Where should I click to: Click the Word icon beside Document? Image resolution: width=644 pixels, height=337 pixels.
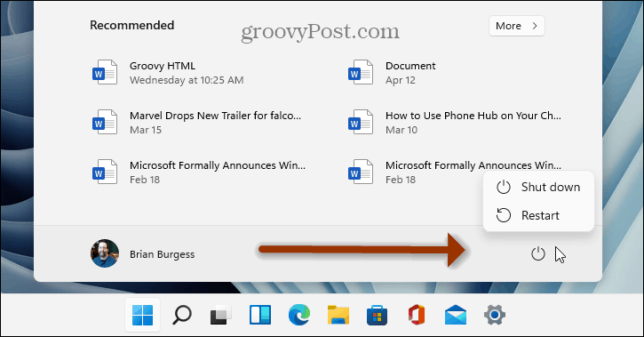[x=361, y=72]
